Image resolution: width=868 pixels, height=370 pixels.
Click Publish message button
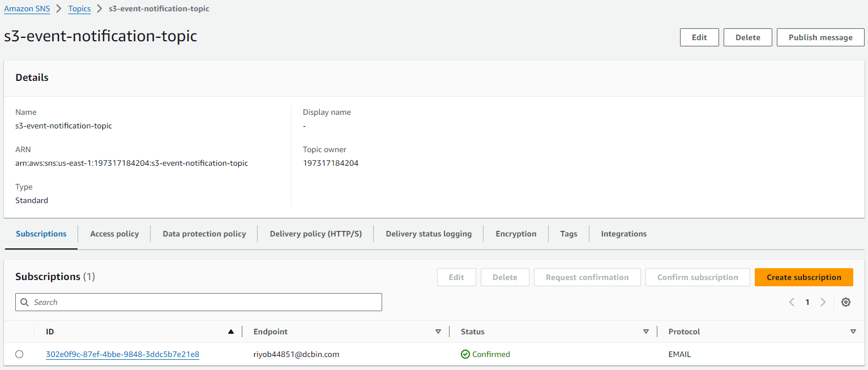coord(820,37)
